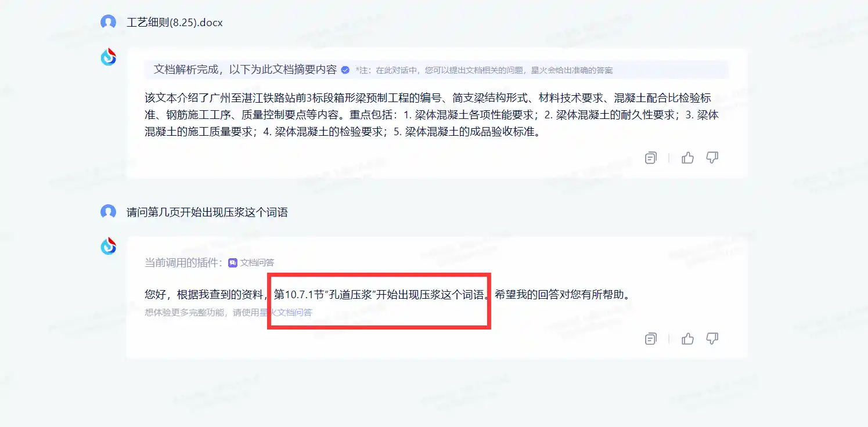Open the 工艺细则(8.25).docx file message
The height and width of the screenshot is (427, 868).
(x=175, y=23)
